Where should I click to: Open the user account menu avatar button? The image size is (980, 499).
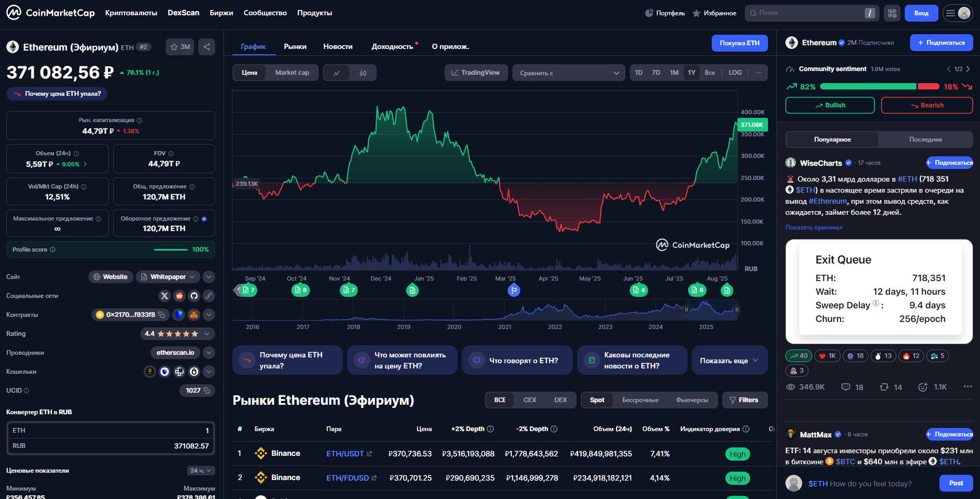click(x=957, y=13)
